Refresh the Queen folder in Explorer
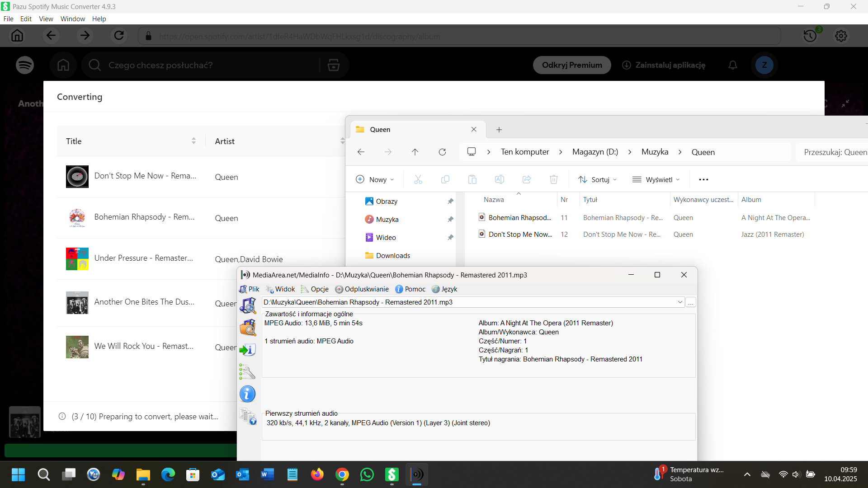Viewport: 868px width, 488px height. (442, 152)
